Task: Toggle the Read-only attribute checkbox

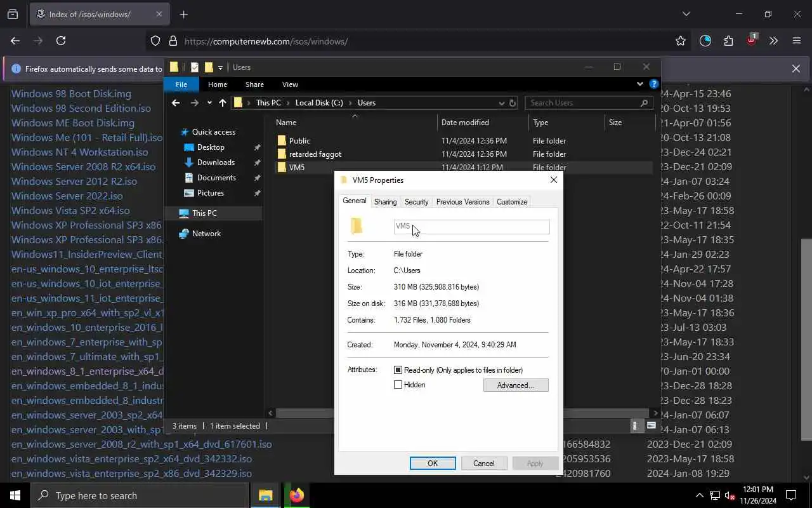Action: pos(398,370)
